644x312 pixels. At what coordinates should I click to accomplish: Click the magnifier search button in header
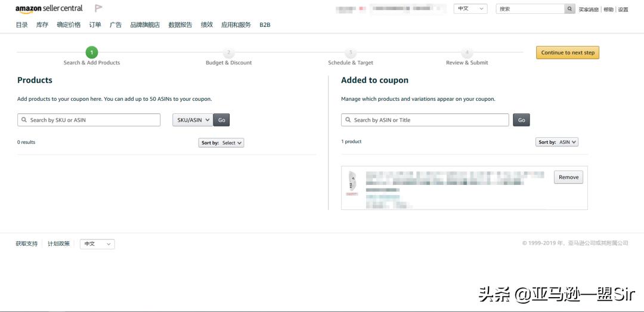pyautogui.click(x=570, y=9)
